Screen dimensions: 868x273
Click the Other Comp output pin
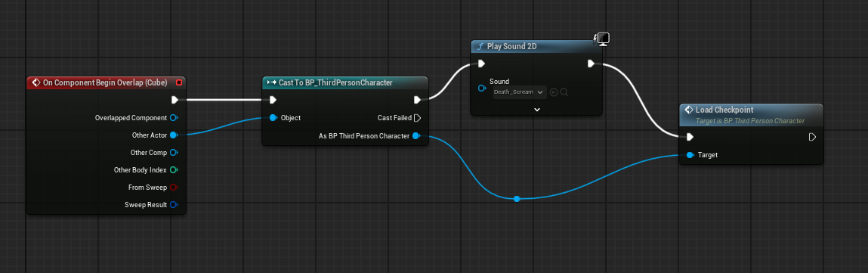coord(174,152)
